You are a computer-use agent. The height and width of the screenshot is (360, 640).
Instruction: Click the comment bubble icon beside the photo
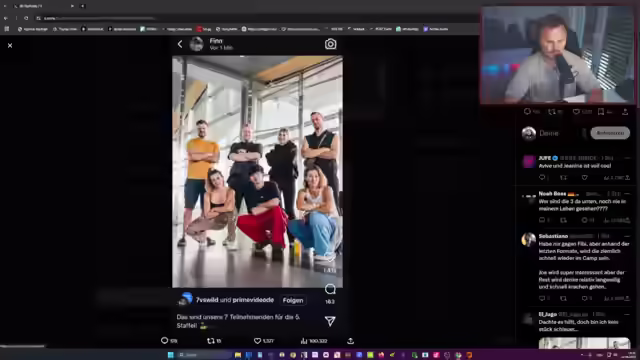coord(330,289)
